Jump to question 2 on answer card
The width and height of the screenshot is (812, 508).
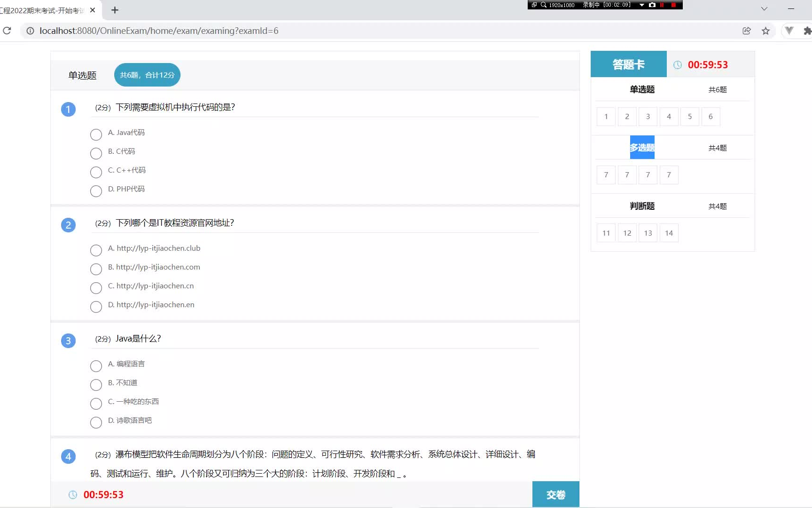coord(627,117)
